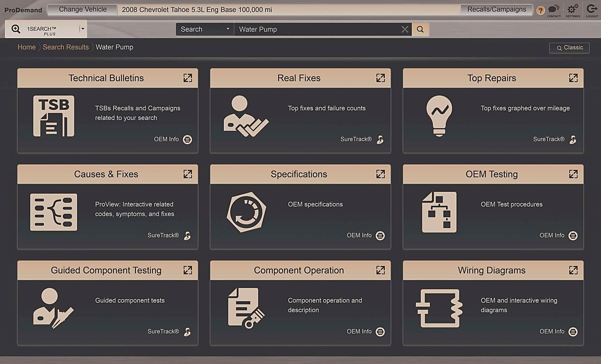Screen dimensions: 601x364
Task: Click the Change Vehicle button
Action: [83, 9]
